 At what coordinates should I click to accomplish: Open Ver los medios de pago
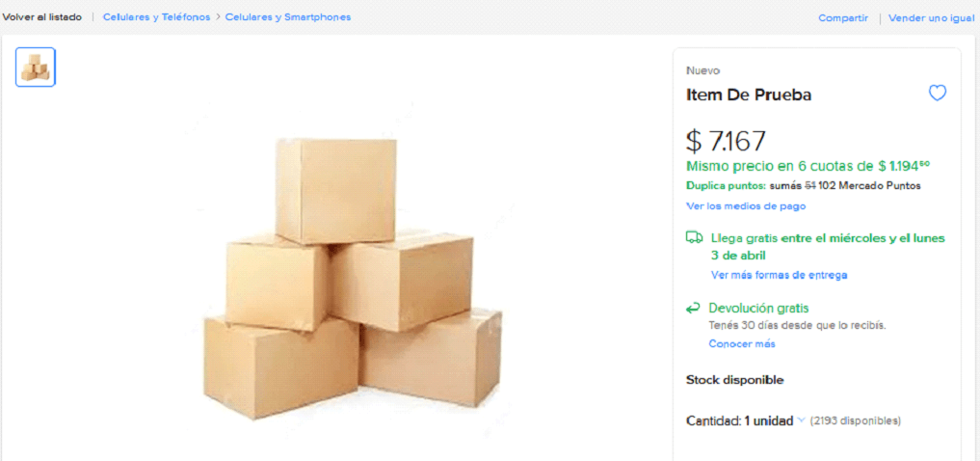click(746, 206)
